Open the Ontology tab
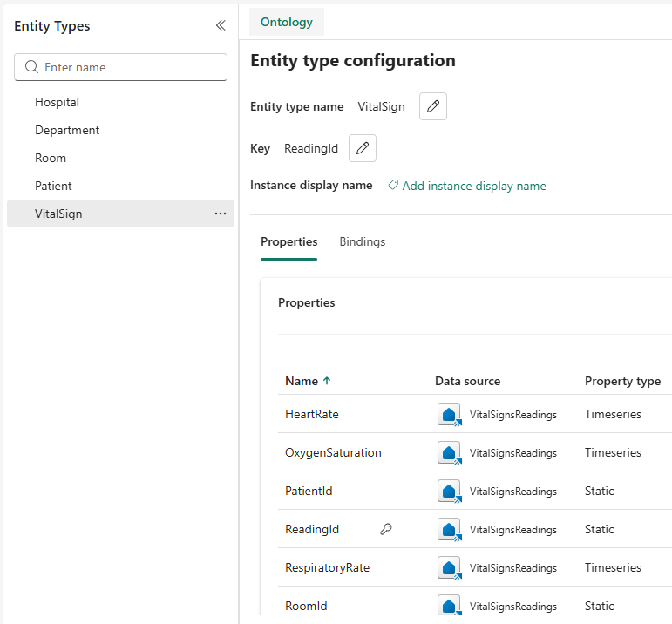 pyautogui.click(x=286, y=22)
